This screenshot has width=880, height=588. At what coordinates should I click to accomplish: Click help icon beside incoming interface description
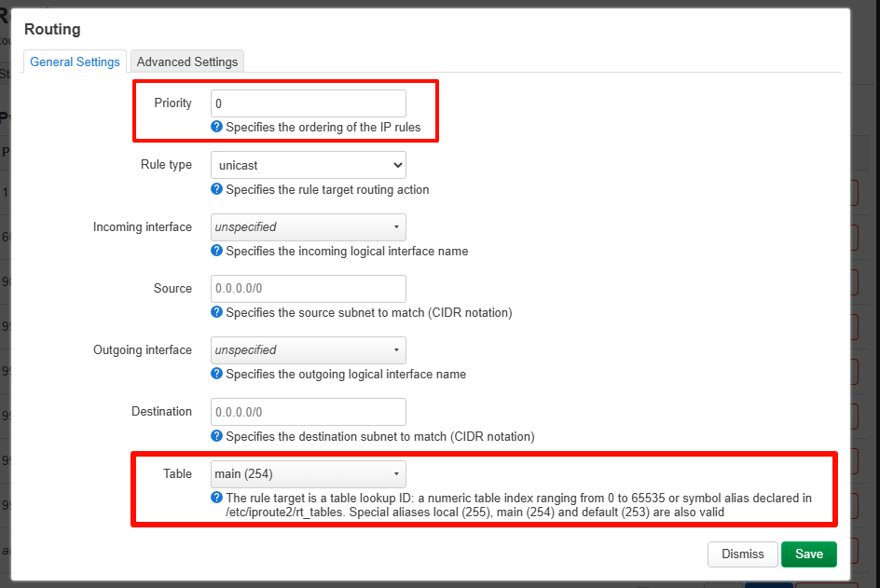click(x=217, y=251)
